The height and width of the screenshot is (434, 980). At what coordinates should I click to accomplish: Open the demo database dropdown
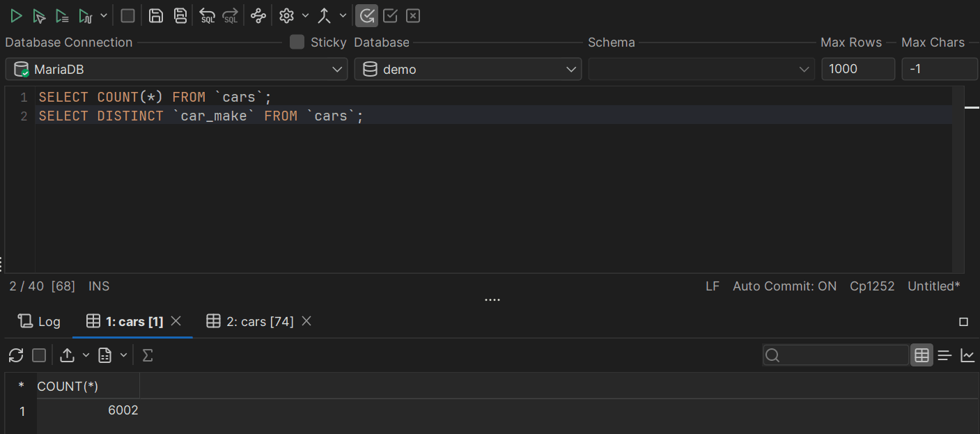point(467,69)
